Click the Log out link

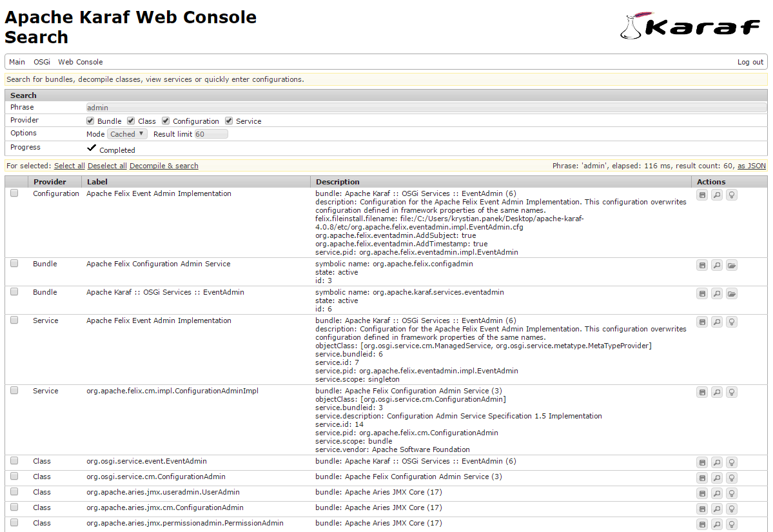click(x=750, y=62)
